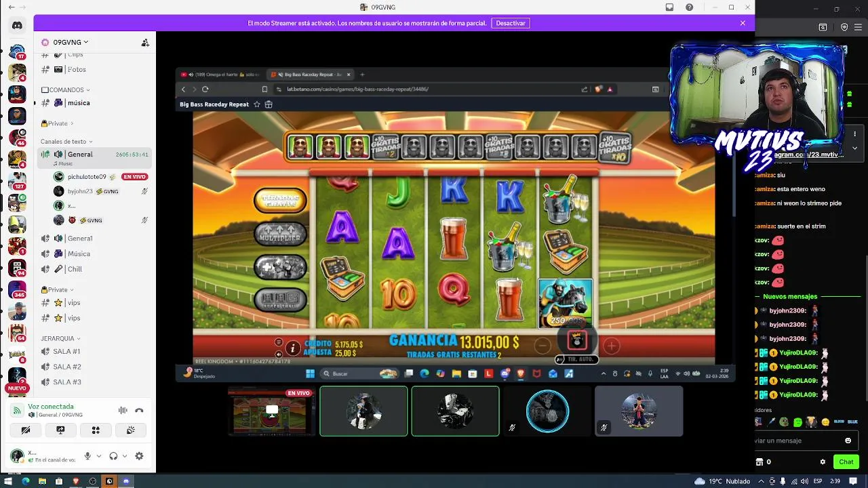Image resolution: width=868 pixels, height=488 pixels.
Task: Open the soundboard button
Action: [x=131, y=430]
